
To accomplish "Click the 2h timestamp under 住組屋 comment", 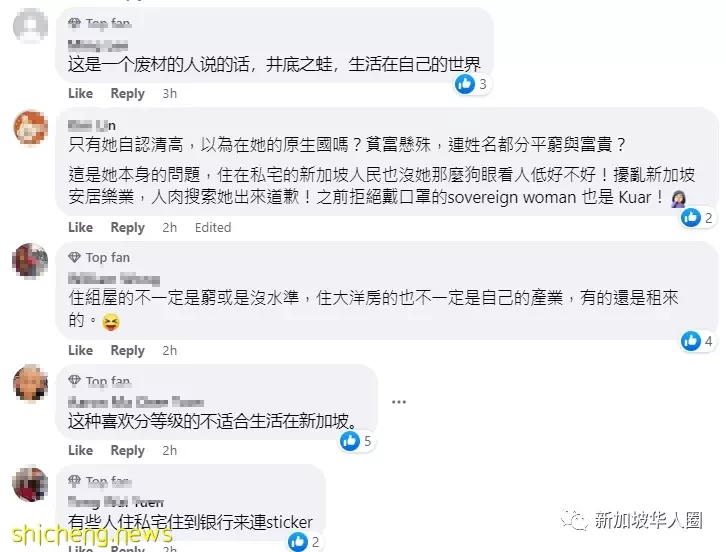I will (x=170, y=351).
